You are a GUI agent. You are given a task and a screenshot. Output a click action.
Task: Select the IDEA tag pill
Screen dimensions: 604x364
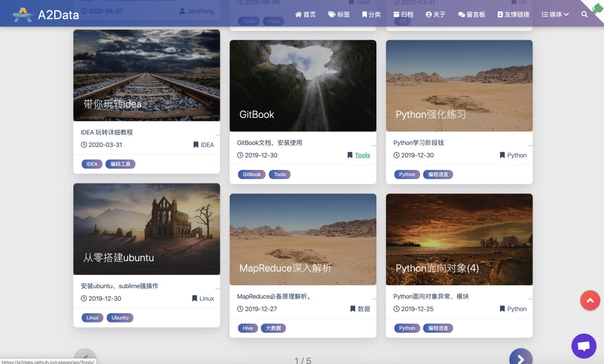coord(92,164)
